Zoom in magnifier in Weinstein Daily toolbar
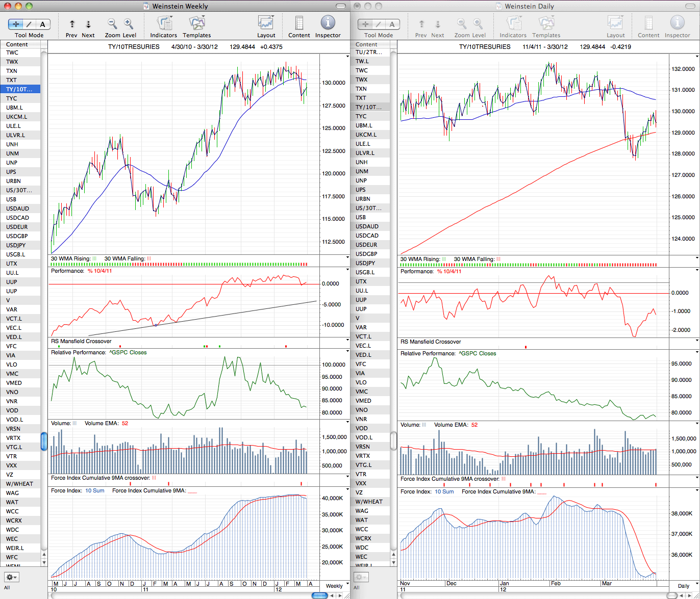The image size is (700, 599). click(x=478, y=23)
